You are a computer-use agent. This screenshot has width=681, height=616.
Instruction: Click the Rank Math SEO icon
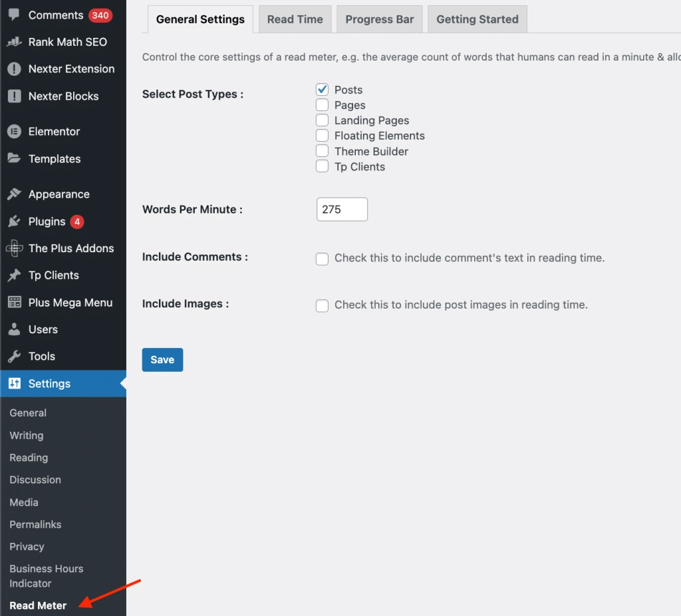coord(14,42)
